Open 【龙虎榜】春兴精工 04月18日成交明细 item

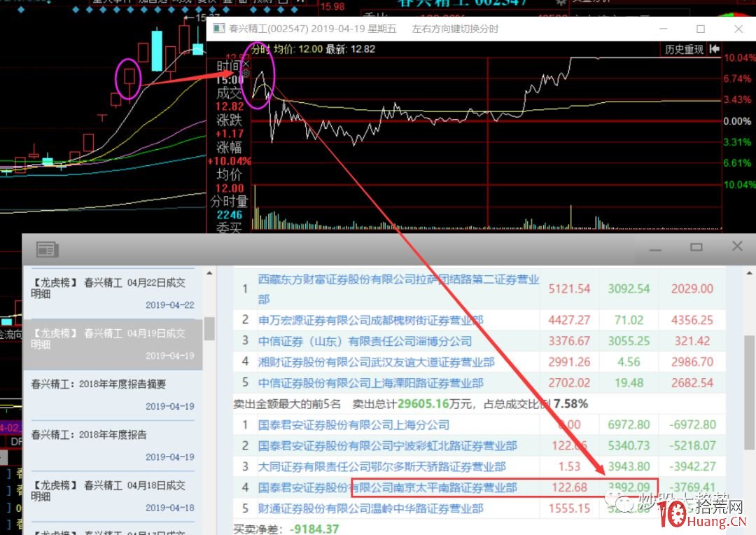pyautogui.click(x=113, y=496)
